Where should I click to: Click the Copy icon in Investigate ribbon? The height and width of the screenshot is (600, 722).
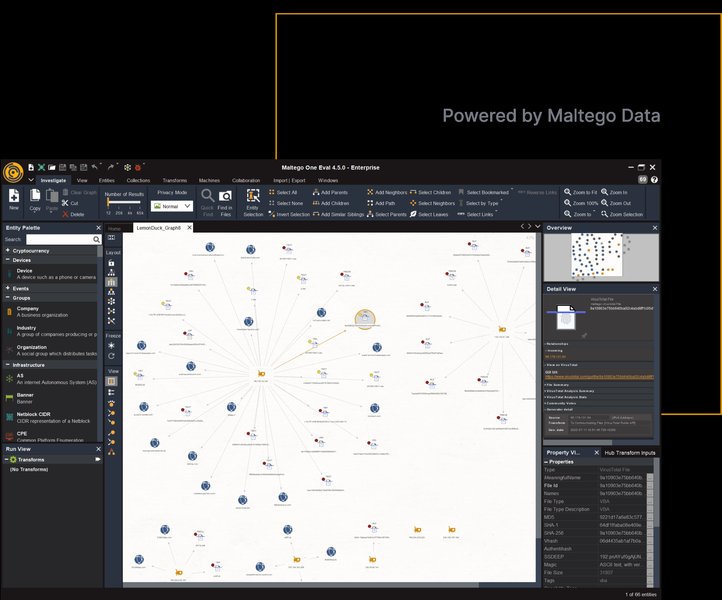35,196
